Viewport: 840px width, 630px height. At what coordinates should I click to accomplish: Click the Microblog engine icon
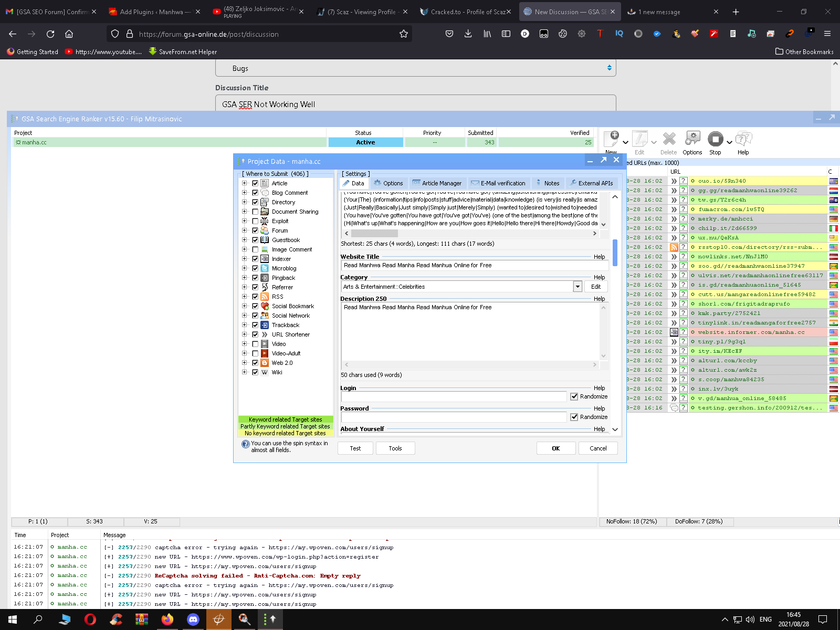pos(265,268)
